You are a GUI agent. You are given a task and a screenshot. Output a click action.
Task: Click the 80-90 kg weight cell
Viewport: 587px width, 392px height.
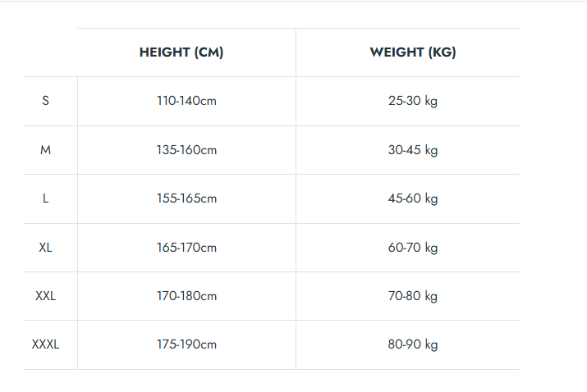[413, 344]
